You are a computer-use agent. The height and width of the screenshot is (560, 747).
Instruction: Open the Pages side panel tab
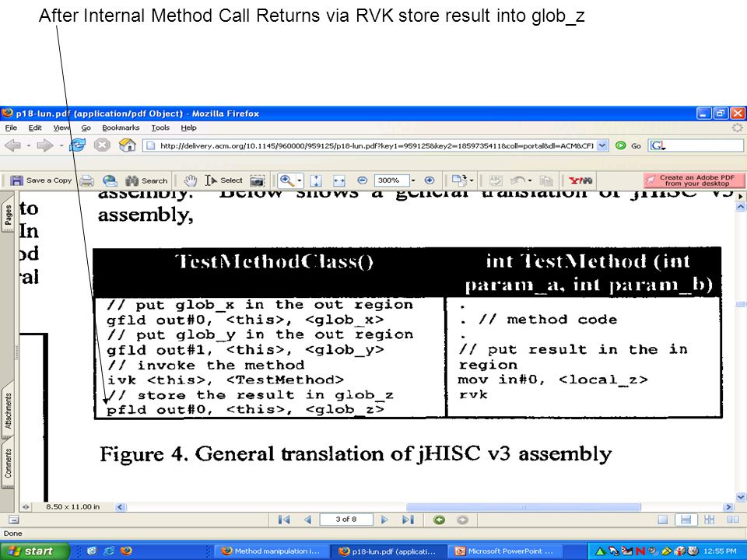[x=8, y=215]
